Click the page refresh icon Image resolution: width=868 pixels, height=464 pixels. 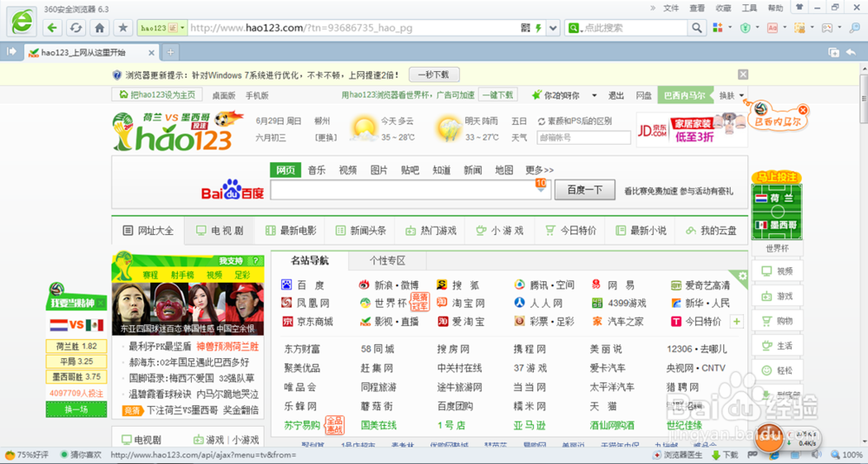coord(76,28)
